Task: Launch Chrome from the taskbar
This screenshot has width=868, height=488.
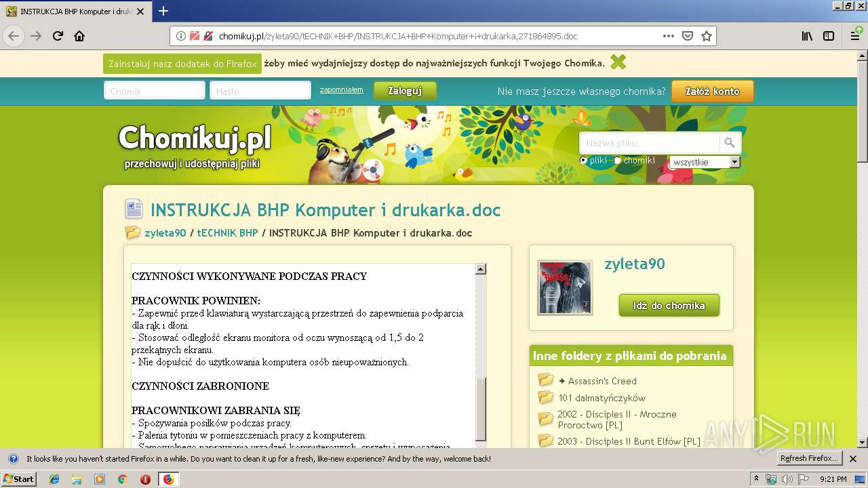Action: 122,479
